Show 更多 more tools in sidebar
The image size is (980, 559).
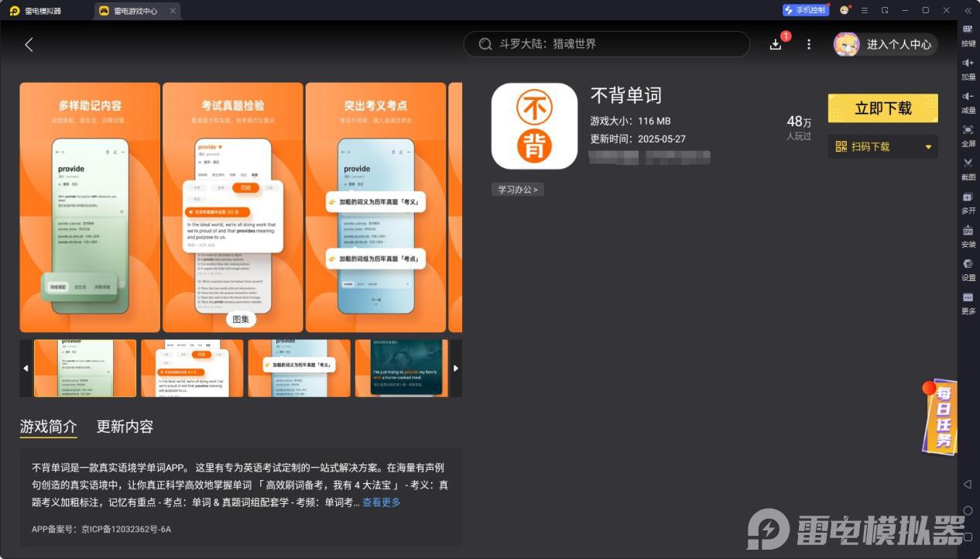click(x=968, y=302)
